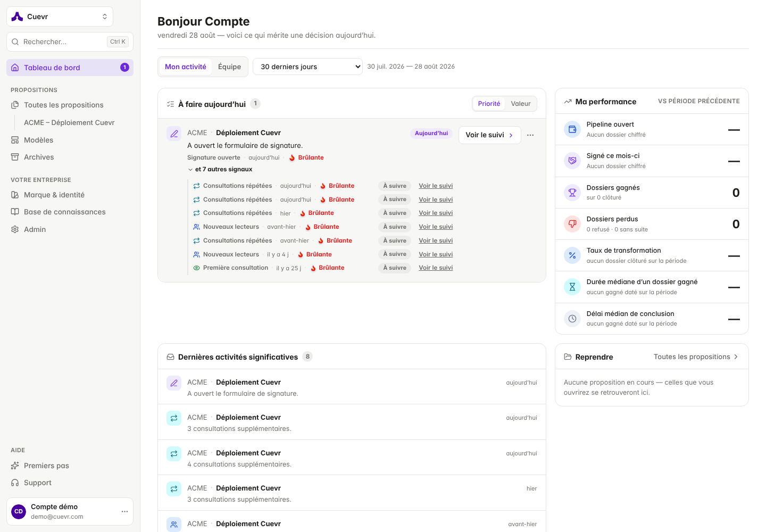Sort tasks by Valeur
The width and height of the screenshot is (766, 532).
tap(521, 104)
